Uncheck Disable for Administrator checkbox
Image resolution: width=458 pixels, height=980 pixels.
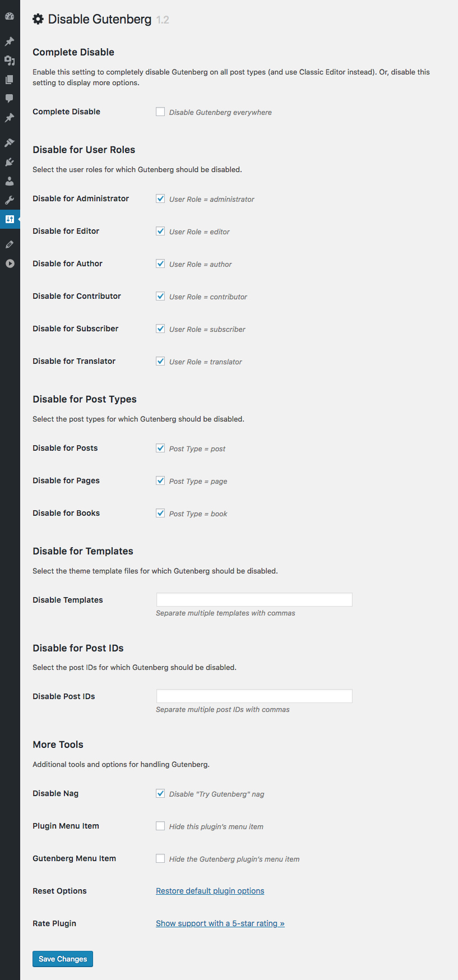160,198
